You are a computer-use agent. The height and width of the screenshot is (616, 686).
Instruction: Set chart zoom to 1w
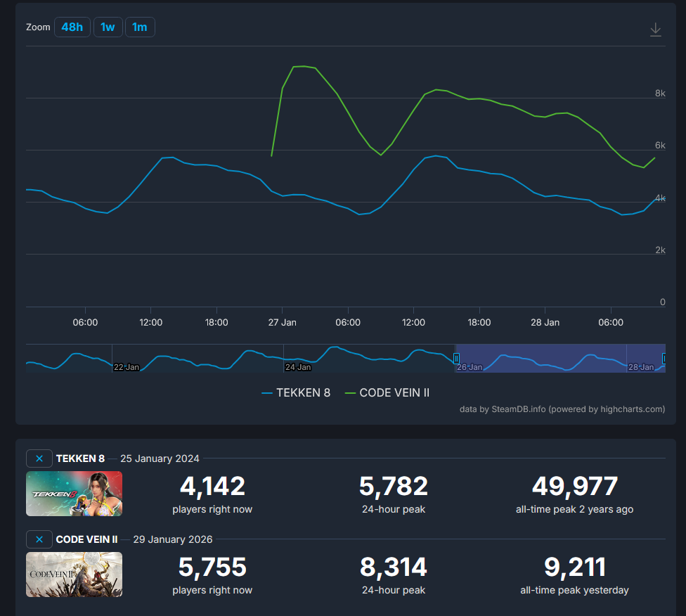[108, 27]
